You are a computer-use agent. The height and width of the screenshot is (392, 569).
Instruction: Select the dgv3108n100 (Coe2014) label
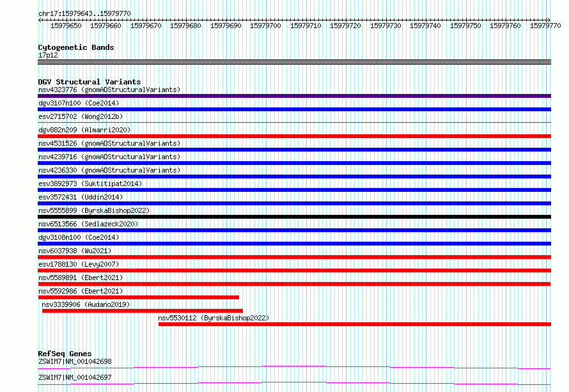[79, 237]
